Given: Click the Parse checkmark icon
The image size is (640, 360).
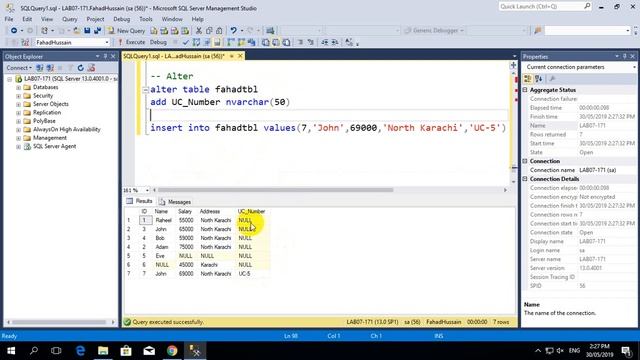Looking at the screenshot, I should point(186,42).
